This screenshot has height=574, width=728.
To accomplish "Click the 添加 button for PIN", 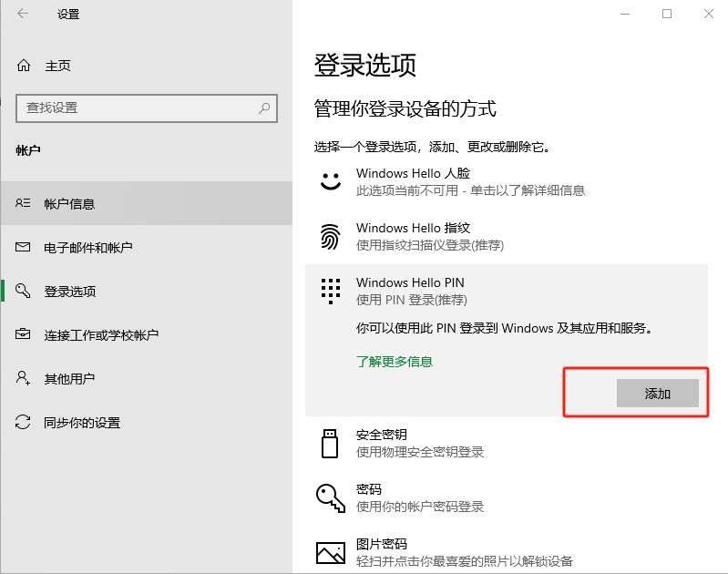I will tap(658, 393).
